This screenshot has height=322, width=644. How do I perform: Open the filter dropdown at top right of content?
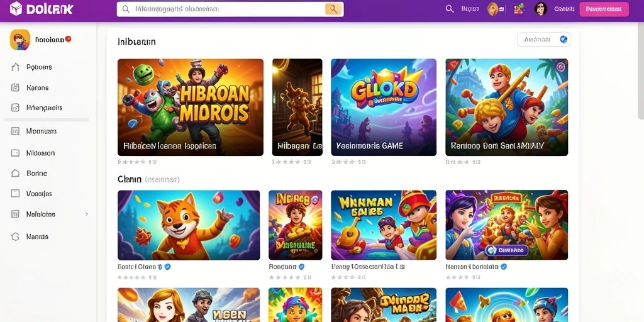(x=544, y=40)
